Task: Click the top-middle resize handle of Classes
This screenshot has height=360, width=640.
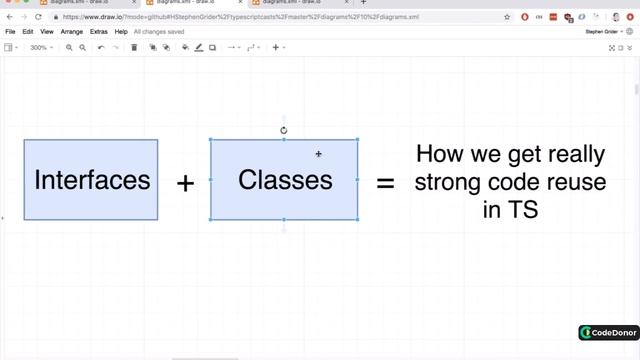Action: point(284,140)
